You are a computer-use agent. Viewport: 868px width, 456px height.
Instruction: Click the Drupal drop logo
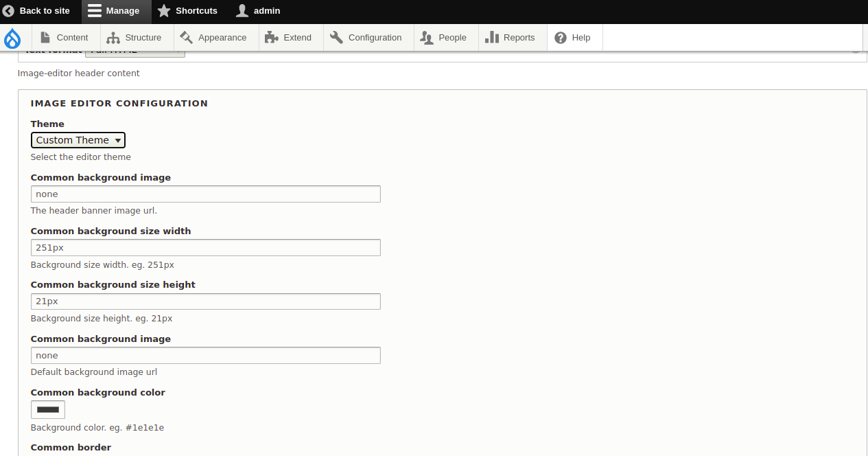pos(12,38)
